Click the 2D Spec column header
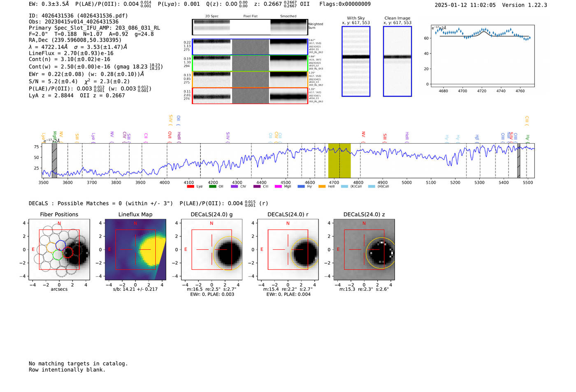The height and width of the screenshot is (392, 576). pos(212,16)
